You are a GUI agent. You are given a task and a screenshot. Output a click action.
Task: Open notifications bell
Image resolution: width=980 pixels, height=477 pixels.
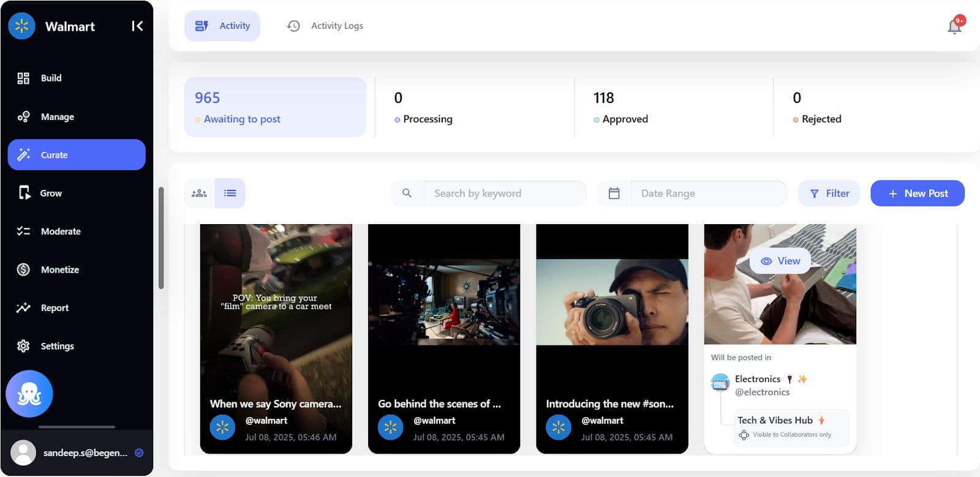tap(954, 26)
